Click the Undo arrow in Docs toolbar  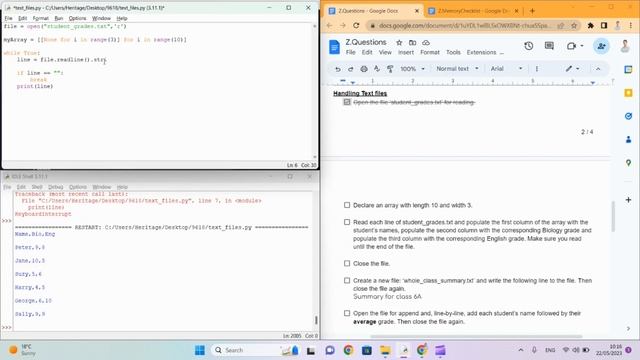pos(338,69)
